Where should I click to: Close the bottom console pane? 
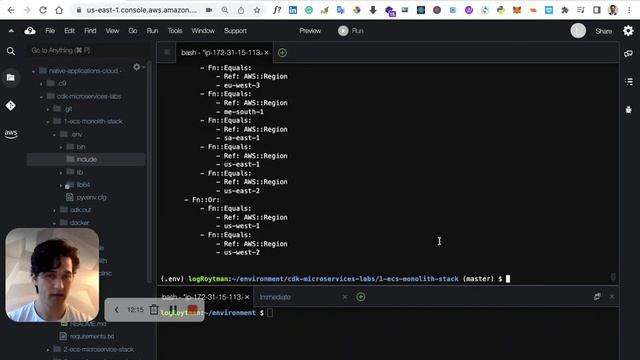612,296
